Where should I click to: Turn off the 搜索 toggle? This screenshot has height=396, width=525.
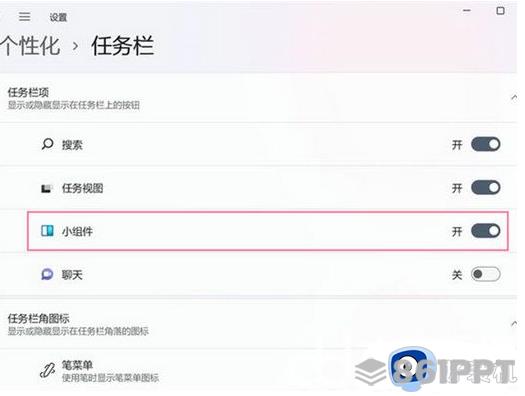[485, 144]
